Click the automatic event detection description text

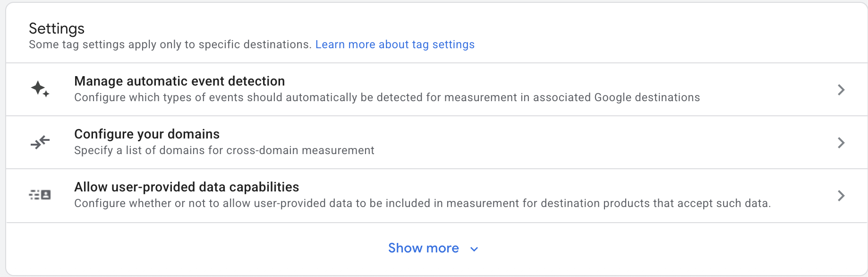click(x=387, y=97)
